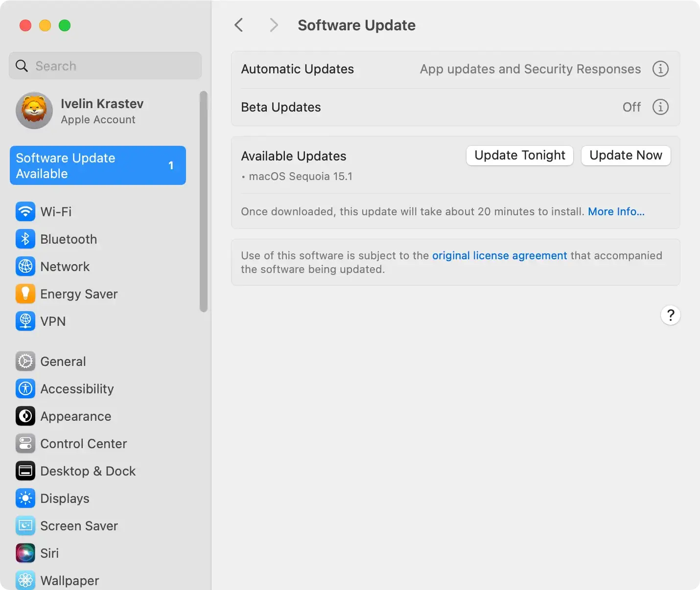Select the Screen Saver label
The width and height of the screenshot is (700, 590).
(x=79, y=526)
